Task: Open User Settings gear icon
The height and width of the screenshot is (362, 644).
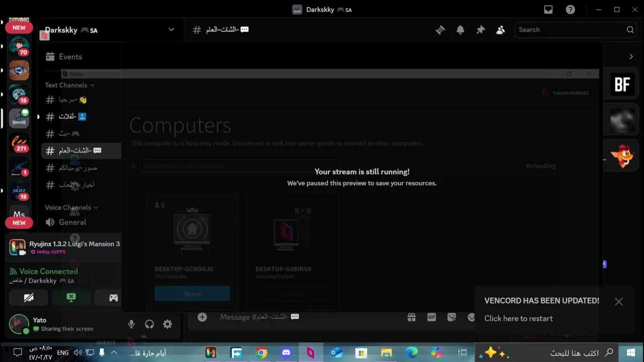Action: tap(168, 324)
